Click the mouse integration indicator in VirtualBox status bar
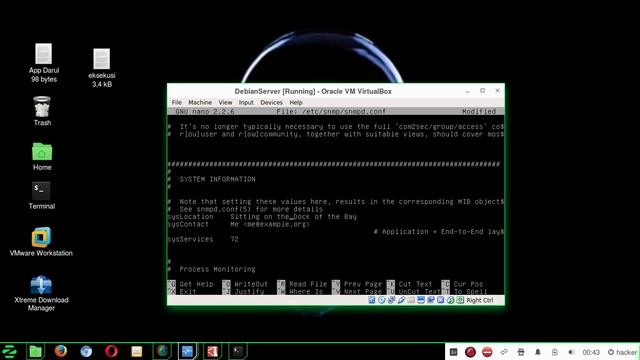 point(440,300)
